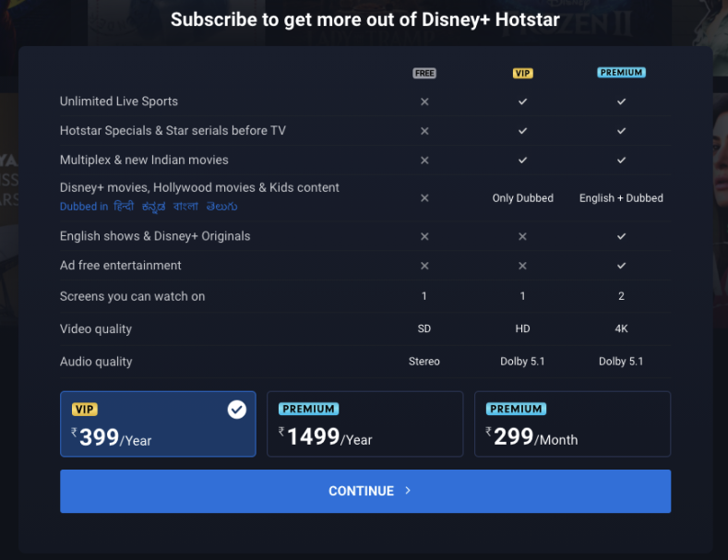Click 'Dolby 5.1' under the Premium column
This screenshot has width=728, height=560.
click(x=621, y=362)
